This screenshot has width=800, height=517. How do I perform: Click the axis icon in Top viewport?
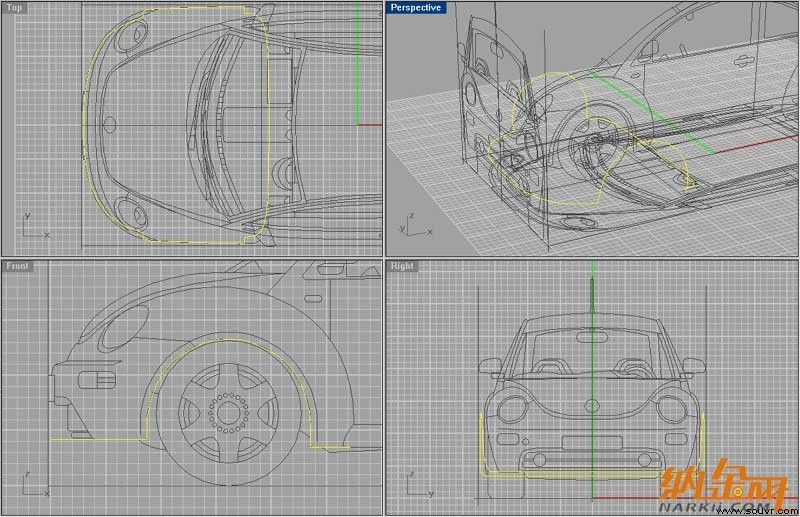(x=35, y=226)
